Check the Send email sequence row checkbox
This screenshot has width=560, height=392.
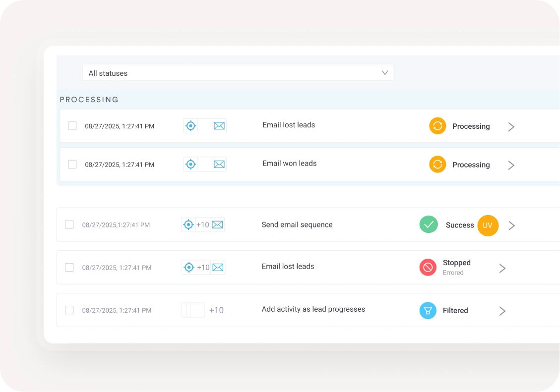(x=69, y=225)
